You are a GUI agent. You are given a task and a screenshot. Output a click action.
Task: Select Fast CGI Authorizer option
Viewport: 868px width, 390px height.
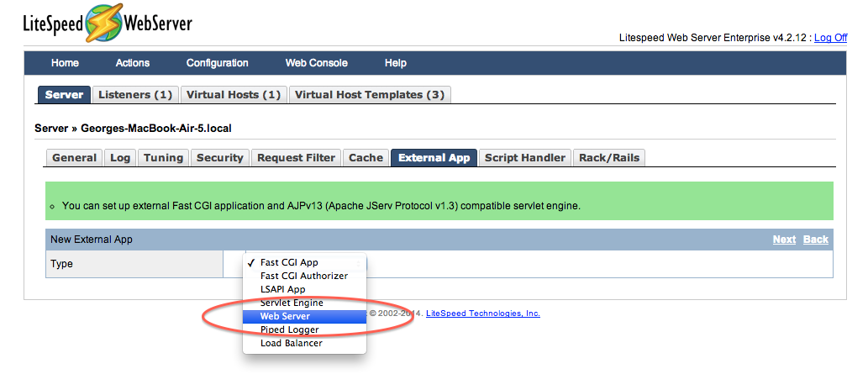[304, 276]
